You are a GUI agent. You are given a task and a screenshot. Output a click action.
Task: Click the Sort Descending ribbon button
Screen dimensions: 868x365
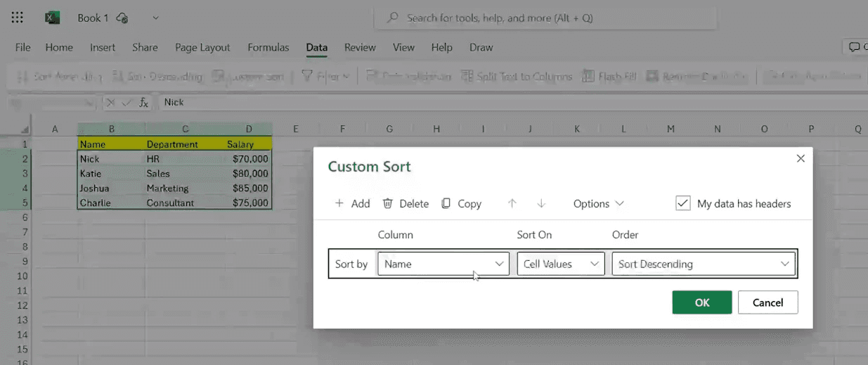coord(157,76)
